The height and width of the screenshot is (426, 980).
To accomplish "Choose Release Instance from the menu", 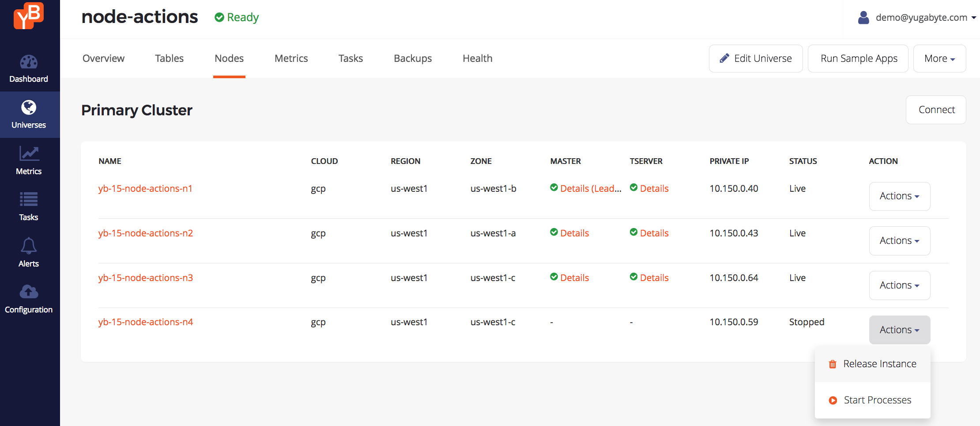I will pos(873,364).
